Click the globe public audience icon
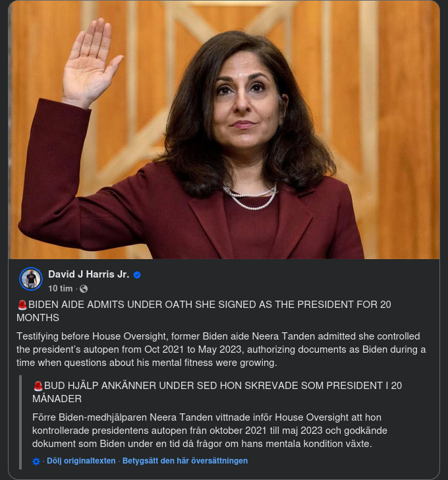 (84, 289)
